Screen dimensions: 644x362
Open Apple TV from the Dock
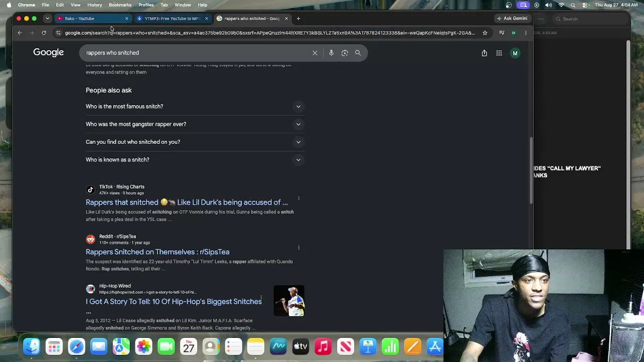(x=300, y=346)
